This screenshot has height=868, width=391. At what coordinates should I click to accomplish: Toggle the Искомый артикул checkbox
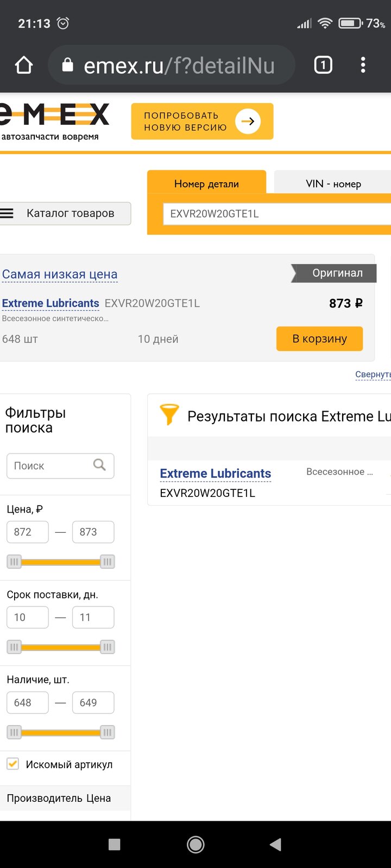(x=13, y=764)
